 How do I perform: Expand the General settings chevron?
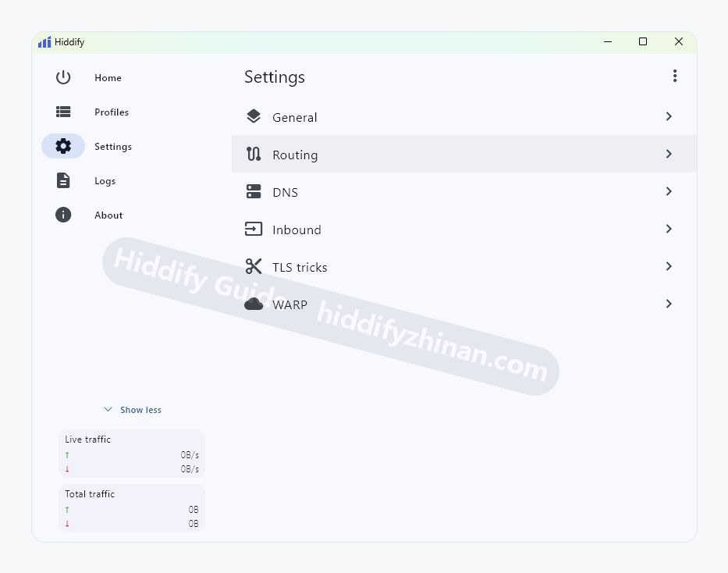click(x=669, y=116)
